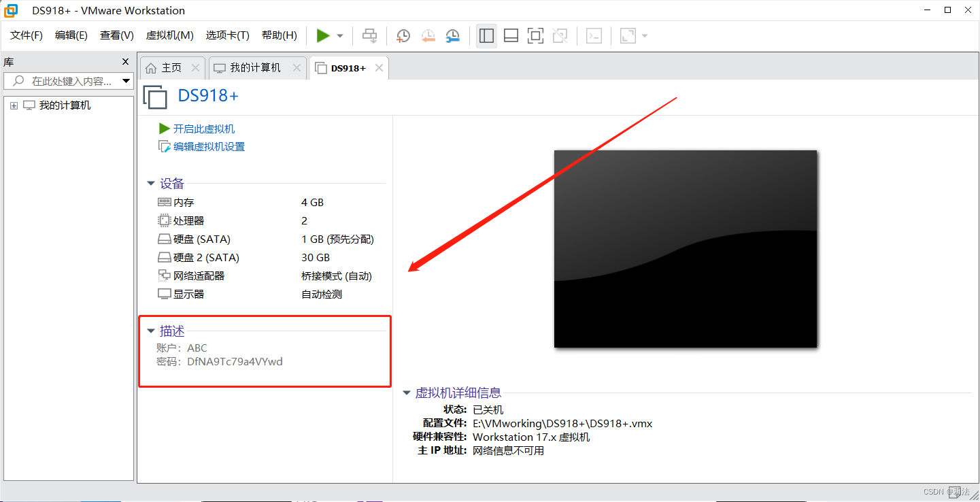980x502 pixels.
Task: Click the password line in description
Action: (x=220, y=362)
